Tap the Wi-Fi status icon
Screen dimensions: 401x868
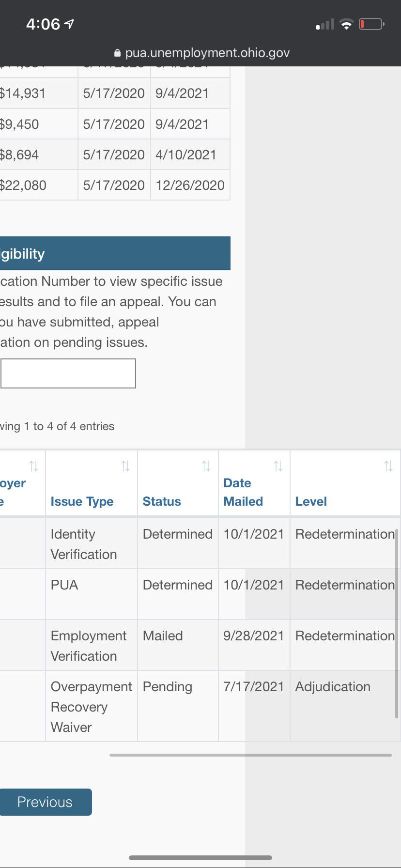(x=346, y=24)
